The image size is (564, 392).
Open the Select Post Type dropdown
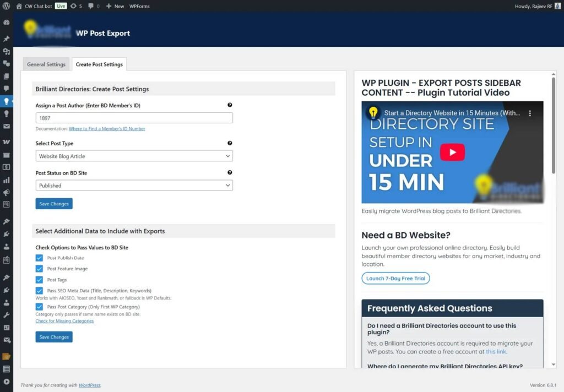pyautogui.click(x=134, y=156)
